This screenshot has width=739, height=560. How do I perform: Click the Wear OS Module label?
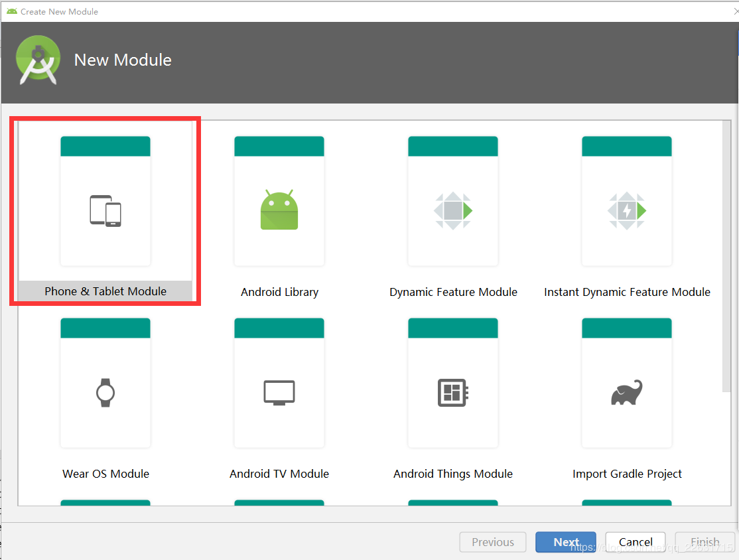pyautogui.click(x=105, y=474)
